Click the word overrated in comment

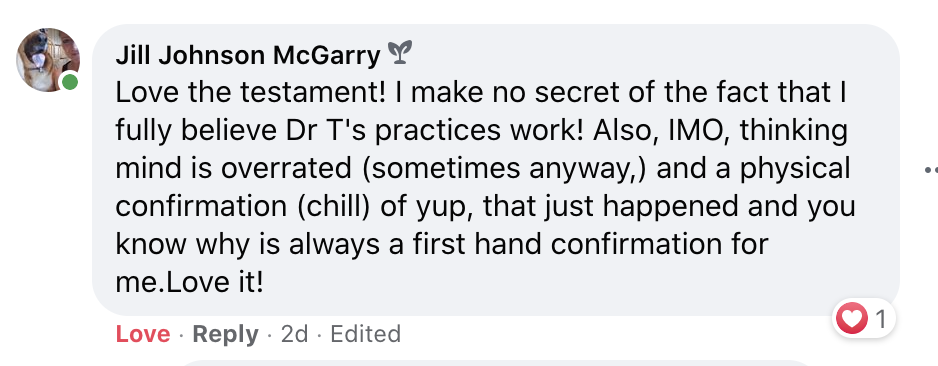pyautogui.click(x=286, y=169)
